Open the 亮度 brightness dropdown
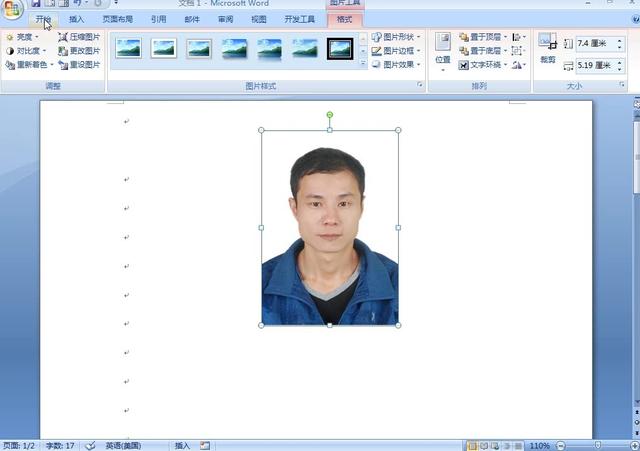This screenshot has height=451, width=640. click(x=22, y=37)
